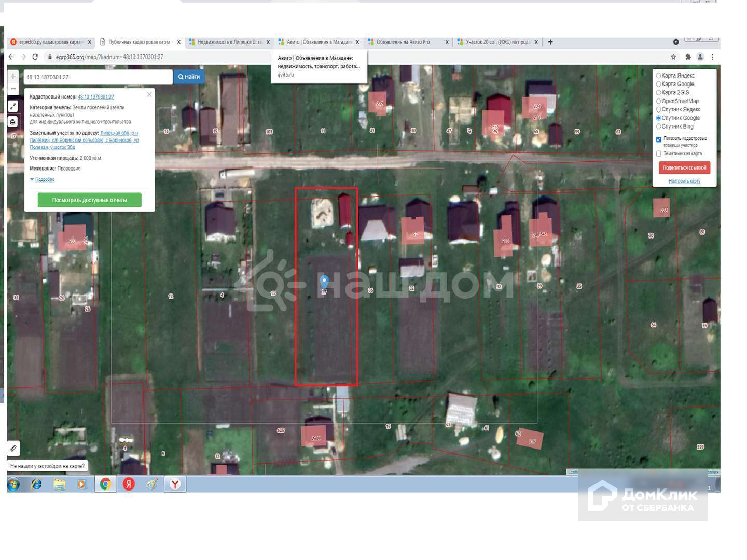Open the parcel address link 'Липецкая обл'
The width and height of the screenshot is (747, 560).
(84, 140)
